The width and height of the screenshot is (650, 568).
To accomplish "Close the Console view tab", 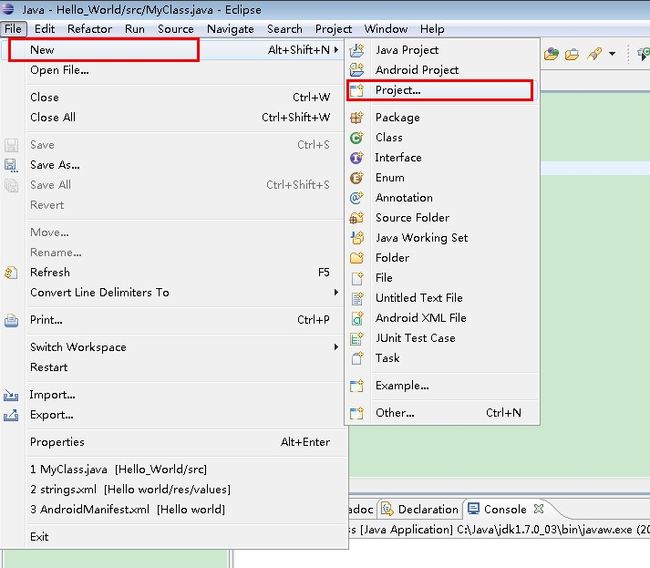I will point(538,509).
